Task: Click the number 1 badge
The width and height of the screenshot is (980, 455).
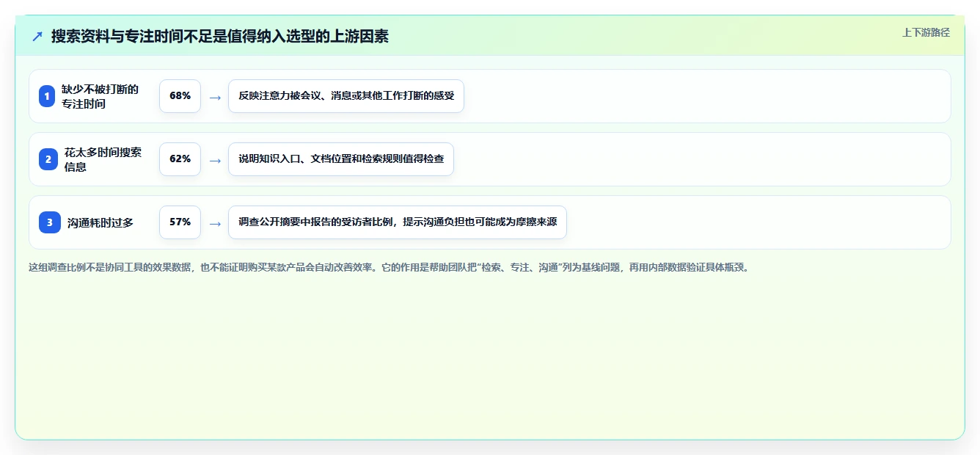Action: [47, 96]
